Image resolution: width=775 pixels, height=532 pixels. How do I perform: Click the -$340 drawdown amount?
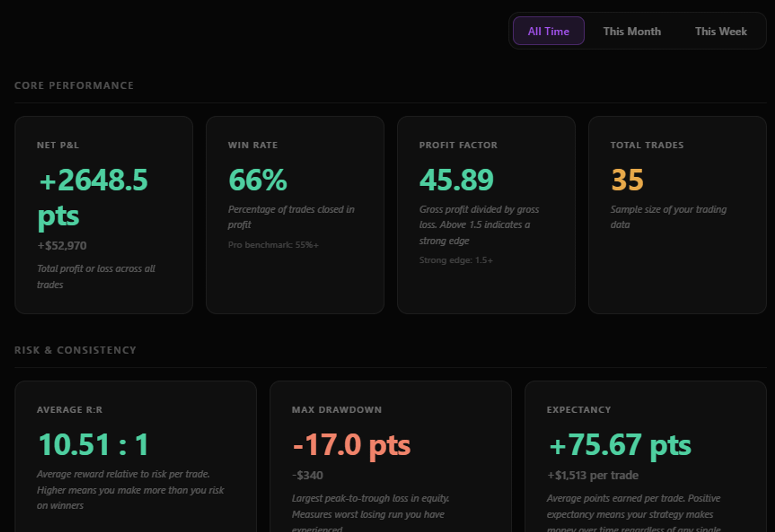308,475
